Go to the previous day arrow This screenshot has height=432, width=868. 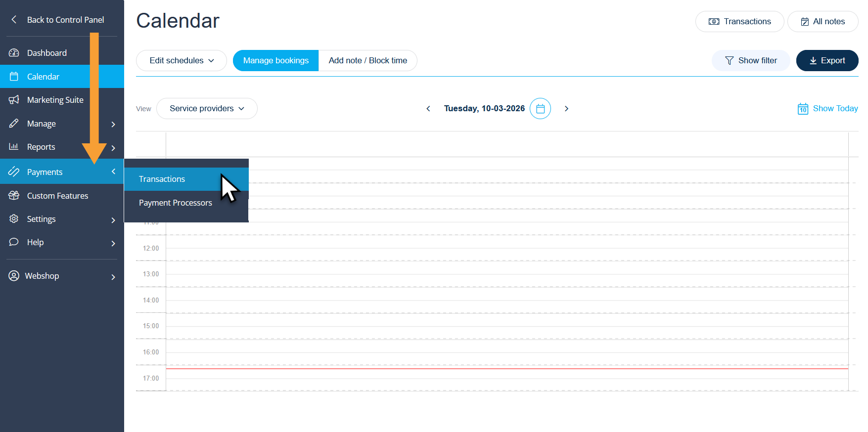click(428, 109)
